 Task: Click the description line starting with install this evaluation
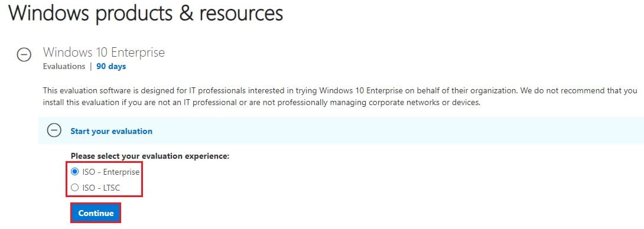pos(261,103)
